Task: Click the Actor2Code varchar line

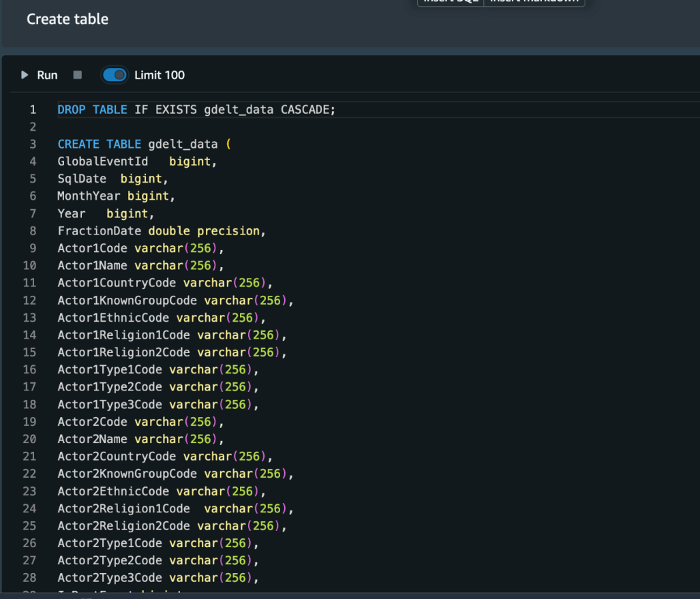Action: [140, 422]
